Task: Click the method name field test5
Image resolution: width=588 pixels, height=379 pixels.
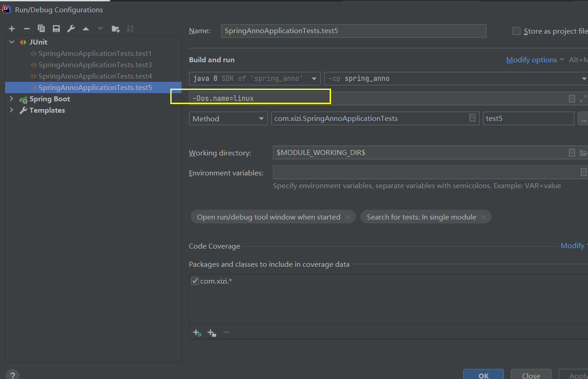Action: pyautogui.click(x=529, y=119)
